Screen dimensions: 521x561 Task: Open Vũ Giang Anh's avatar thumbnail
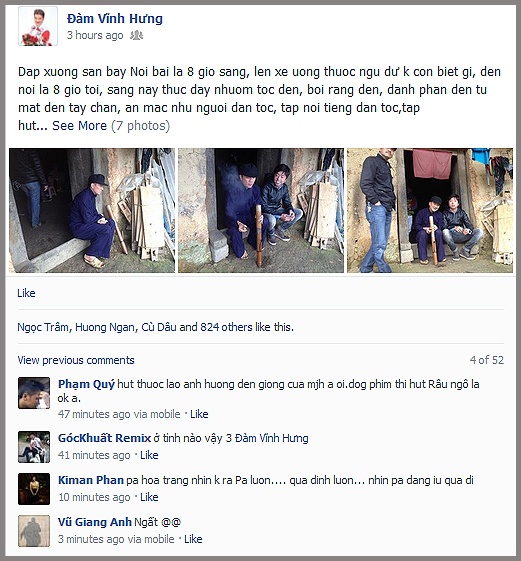pyautogui.click(x=34, y=531)
